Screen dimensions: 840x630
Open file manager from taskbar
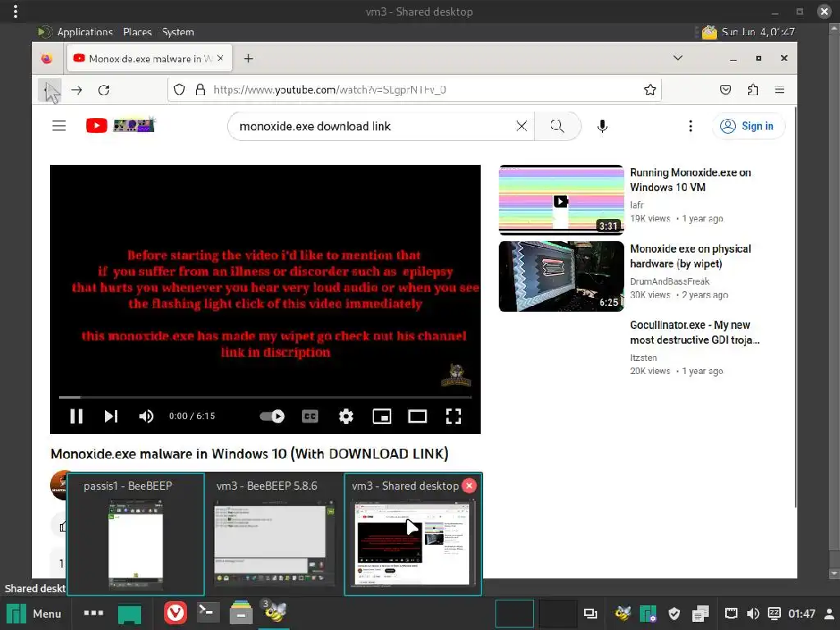click(241, 613)
